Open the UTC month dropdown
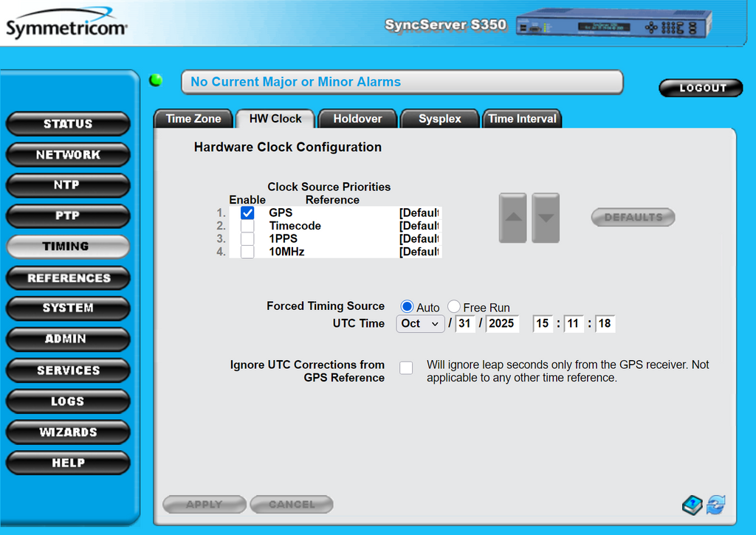The image size is (756, 535). click(x=421, y=324)
